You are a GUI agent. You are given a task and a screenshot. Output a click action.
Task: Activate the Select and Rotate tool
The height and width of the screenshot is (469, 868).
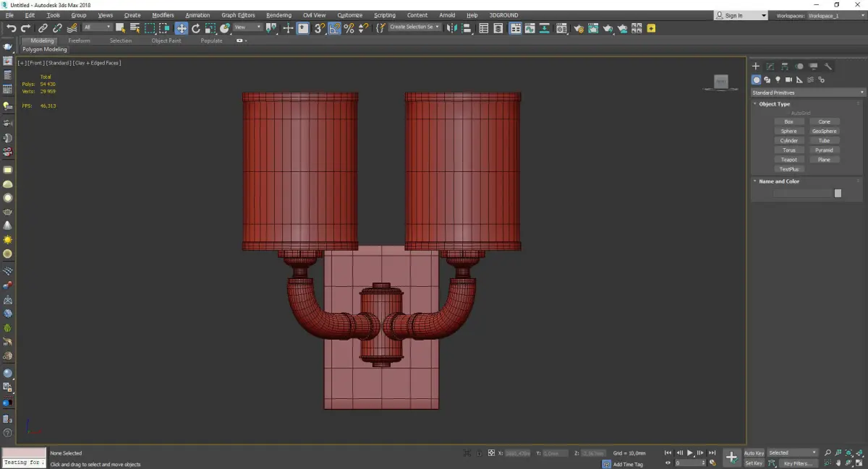pos(196,28)
